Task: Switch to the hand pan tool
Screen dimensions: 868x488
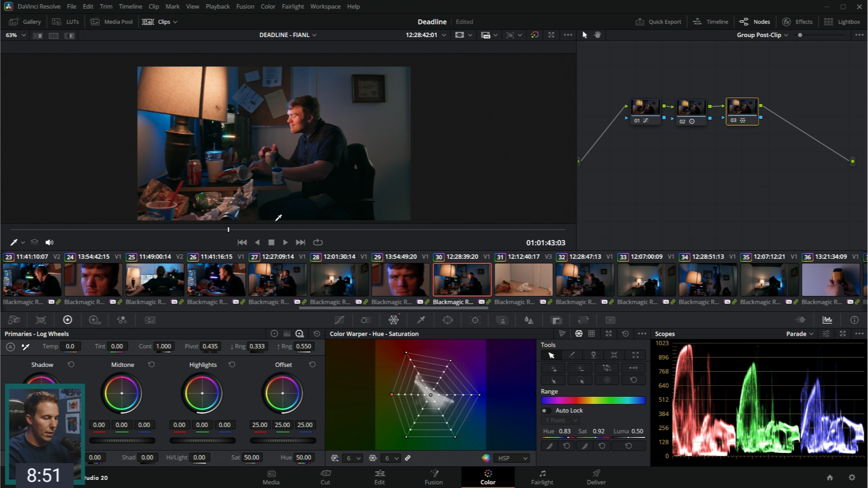Action: coord(597,35)
